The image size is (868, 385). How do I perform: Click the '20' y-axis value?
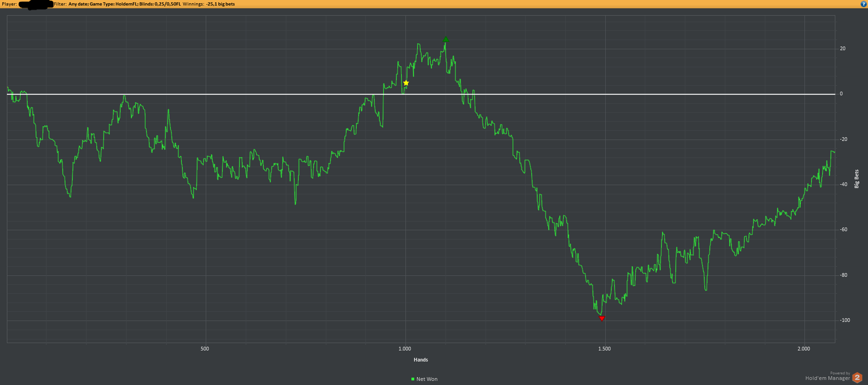[843, 48]
